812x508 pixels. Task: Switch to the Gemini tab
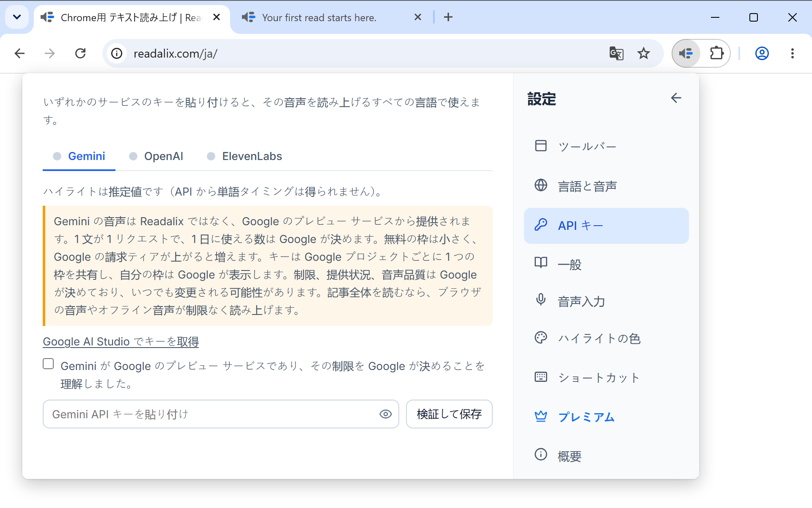point(79,156)
